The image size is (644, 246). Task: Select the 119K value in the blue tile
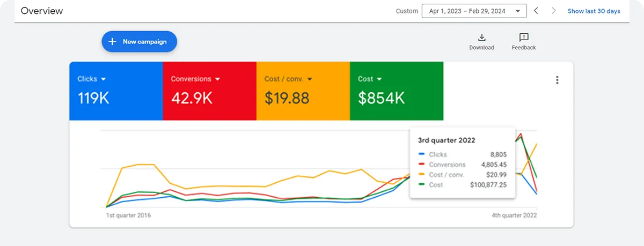[94, 99]
